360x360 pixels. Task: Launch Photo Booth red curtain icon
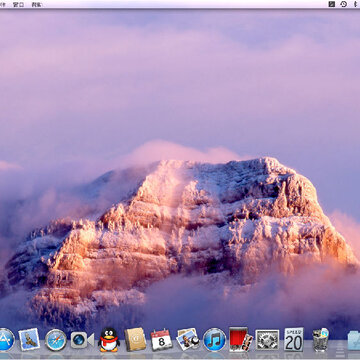click(240, 339)
